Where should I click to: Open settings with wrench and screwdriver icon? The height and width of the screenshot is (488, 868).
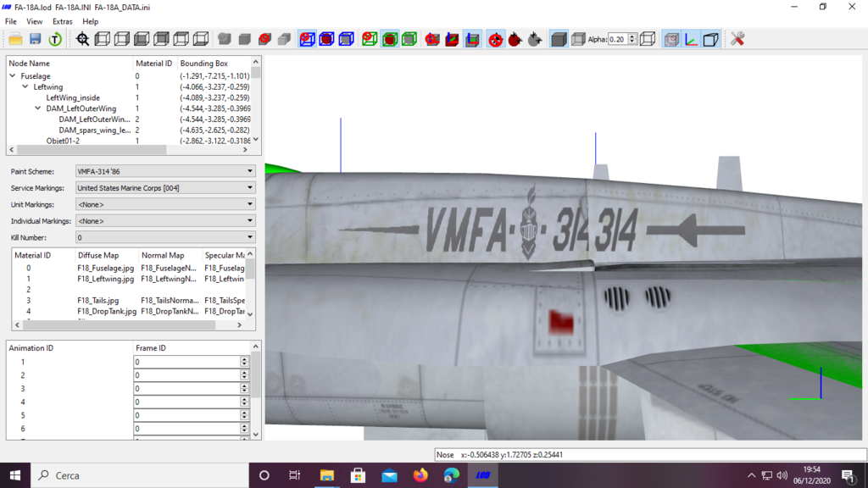737,39
